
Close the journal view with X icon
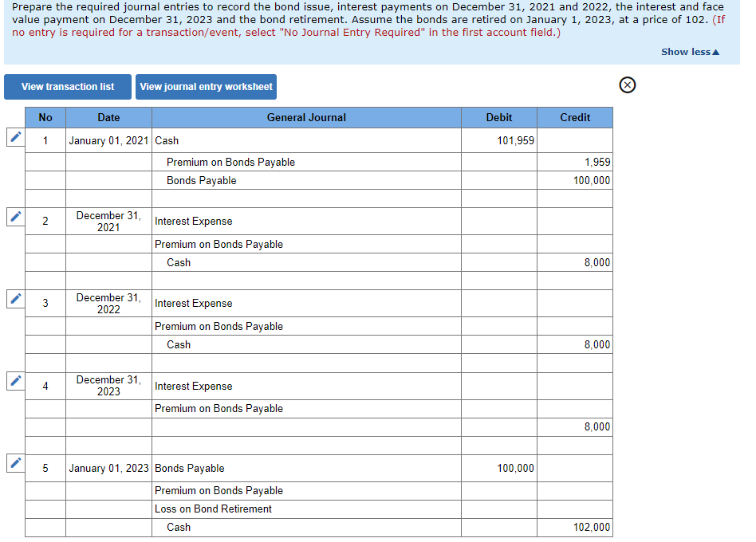tap(627, 85)
